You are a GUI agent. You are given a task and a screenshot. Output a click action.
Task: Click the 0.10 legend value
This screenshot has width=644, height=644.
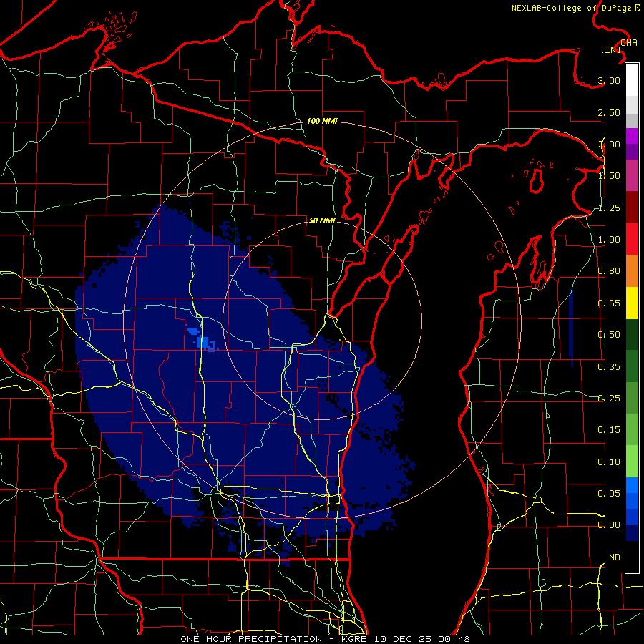click(609, 462)
